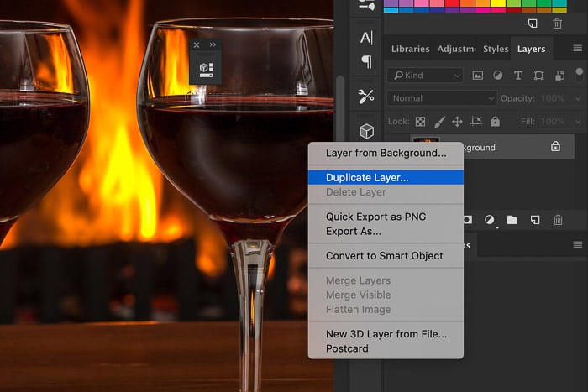Create new swatch icon below color swatches
The width and height of the screenshot is (588, 392).
point(533,24)
